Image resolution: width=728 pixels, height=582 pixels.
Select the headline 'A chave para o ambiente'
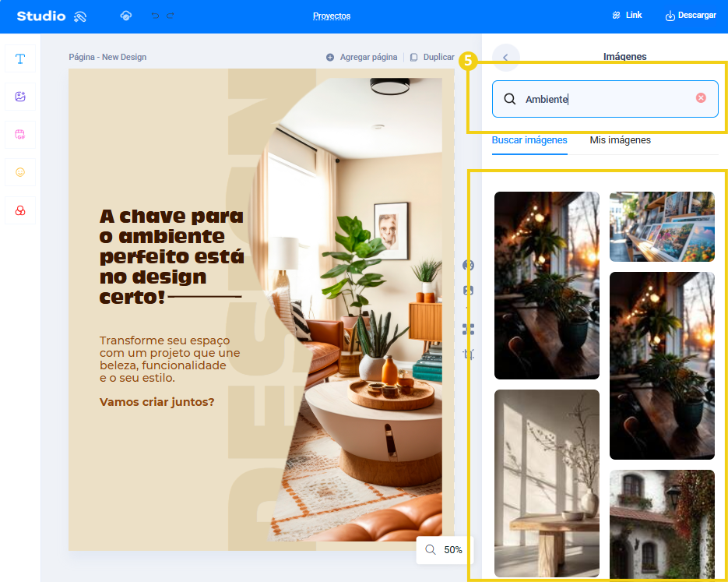[172, 256]
